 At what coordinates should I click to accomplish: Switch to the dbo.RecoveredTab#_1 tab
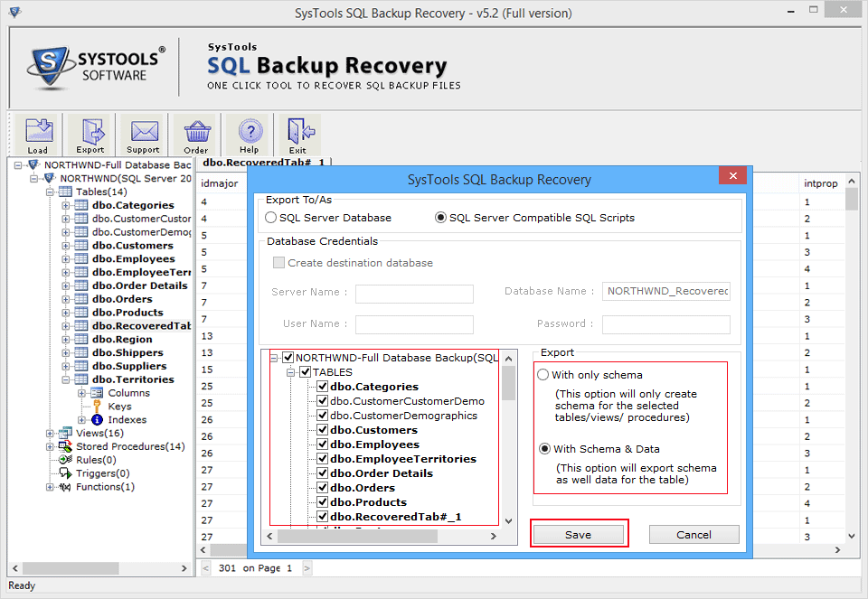263,162
